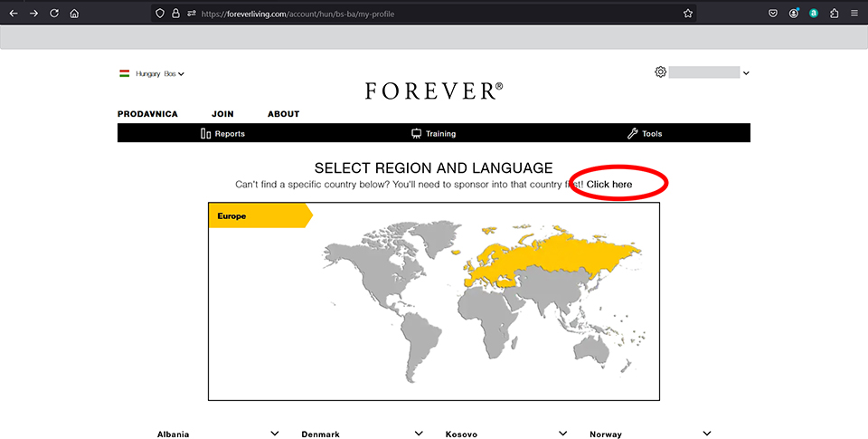This screenshot has width=868, height=439.
Task: Open the Pocket save icon
Action: [x=773, y=14]
